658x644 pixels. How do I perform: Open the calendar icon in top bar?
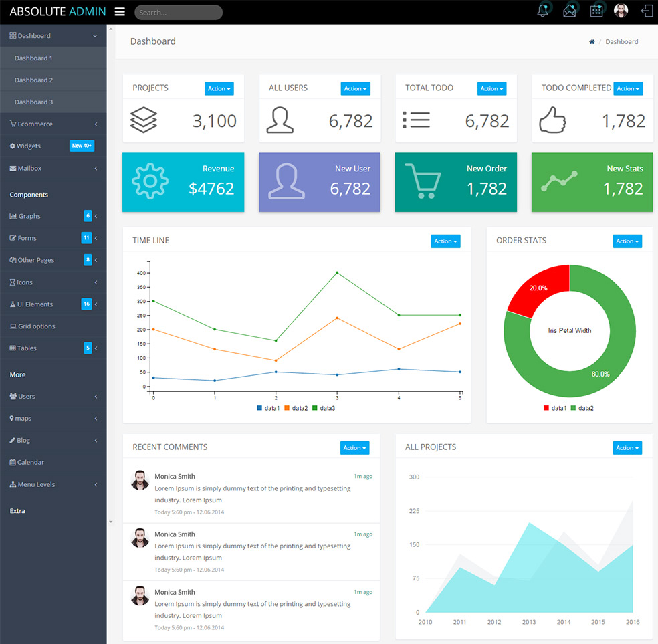[596, 10]
